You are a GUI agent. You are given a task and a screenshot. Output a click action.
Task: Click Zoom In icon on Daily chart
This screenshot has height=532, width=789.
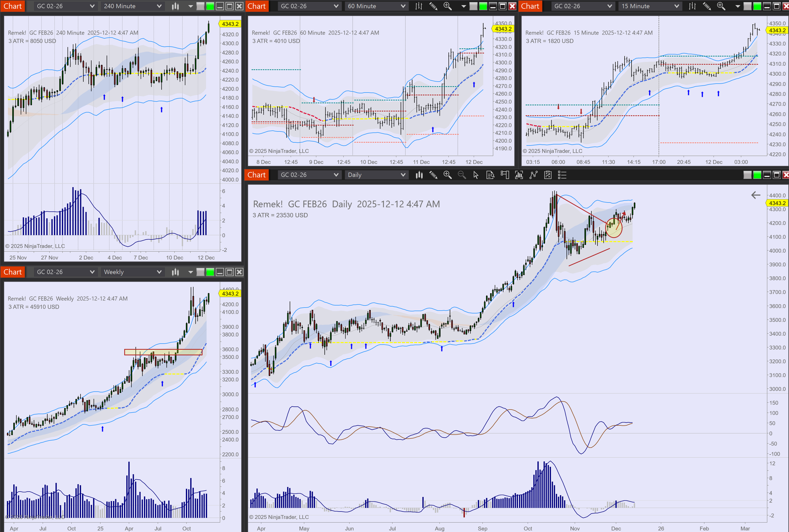coord(447,175)
